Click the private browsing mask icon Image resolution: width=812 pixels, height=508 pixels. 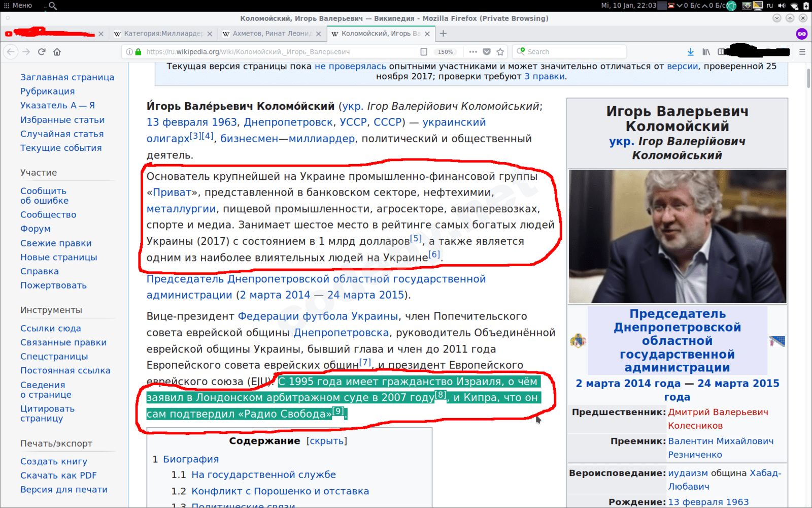(x=801, y=34)
